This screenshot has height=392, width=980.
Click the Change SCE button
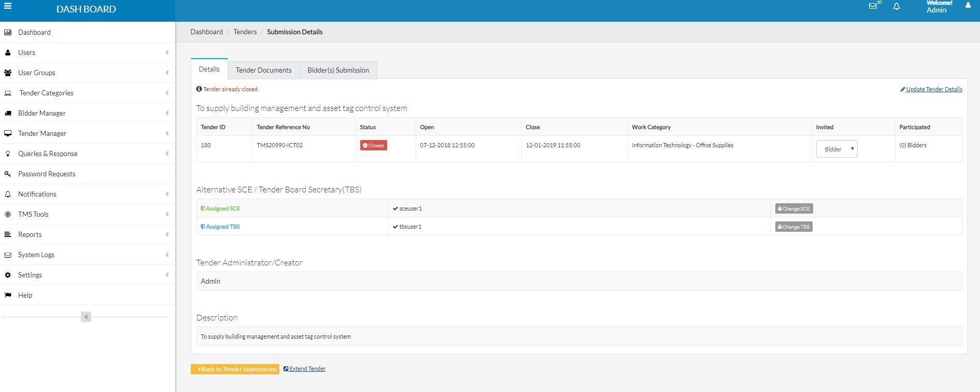click(x=794, y=208)
